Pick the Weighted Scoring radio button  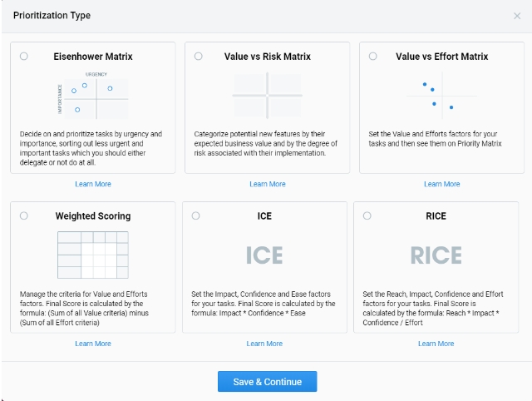pyautogui.click(x=23, y=215)
